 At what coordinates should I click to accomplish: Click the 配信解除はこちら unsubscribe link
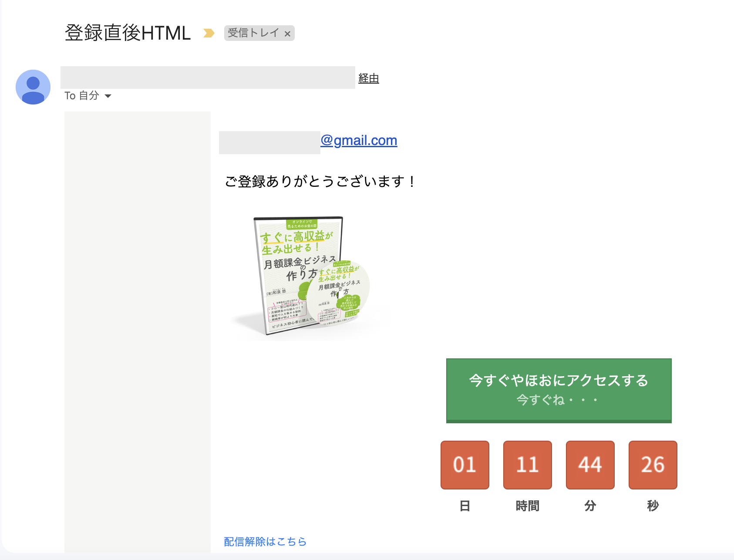[265, 541]
